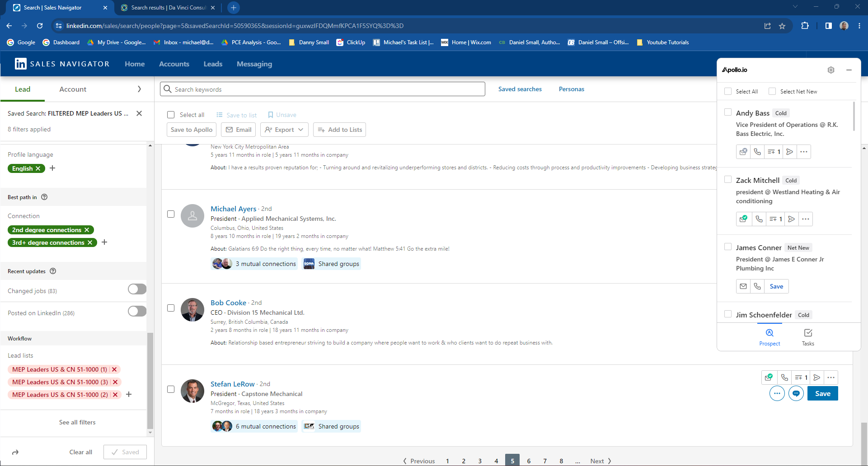This screenshot has width=868, height=466.
Task: Open more options on Zack Mitchell card
Action: [805, 219]
